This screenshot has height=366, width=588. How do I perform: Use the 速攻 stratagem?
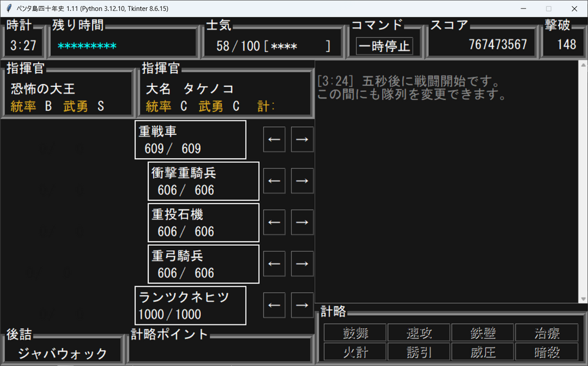point(419,333)
